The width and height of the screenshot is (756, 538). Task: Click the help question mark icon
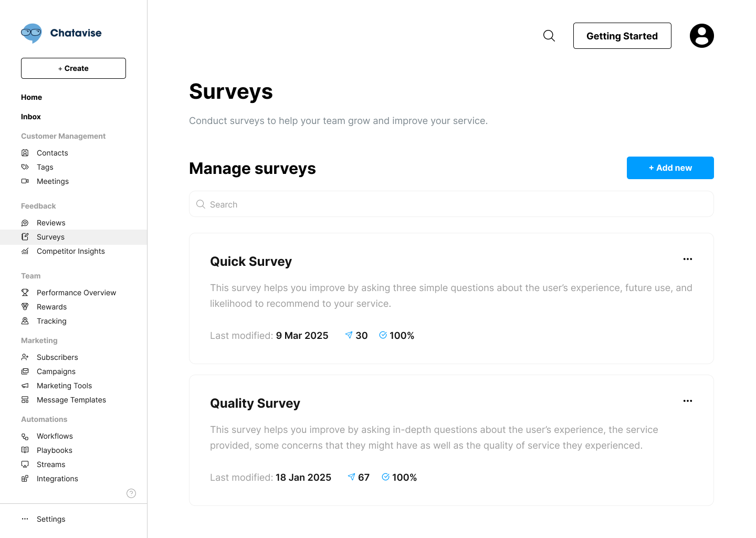coord(131,493)
